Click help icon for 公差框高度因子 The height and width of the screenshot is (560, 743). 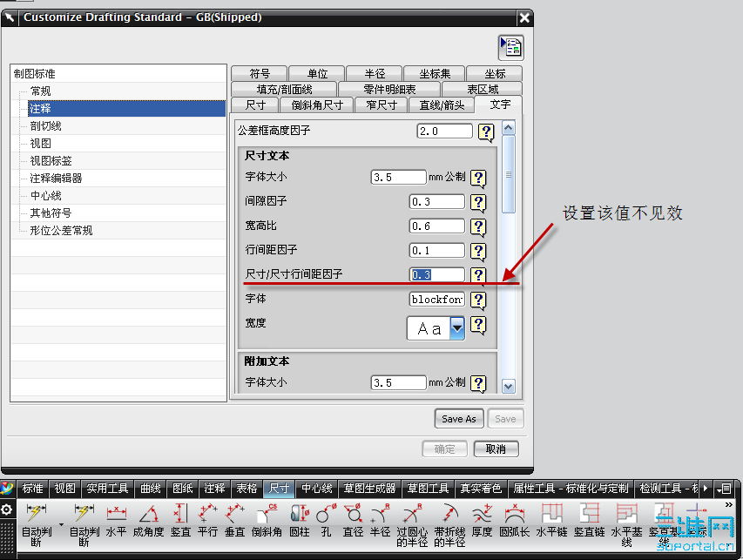486,132
